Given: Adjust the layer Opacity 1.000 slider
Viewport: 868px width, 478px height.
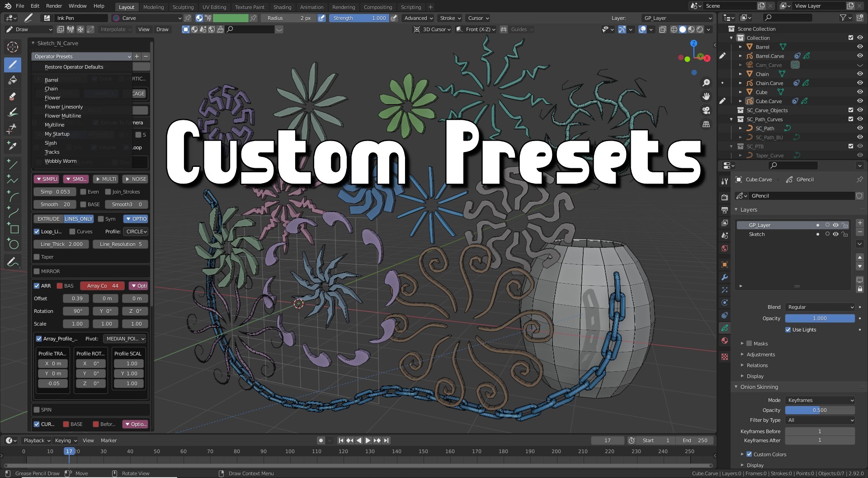Looking at the screenshot, I should click(820, 318).
